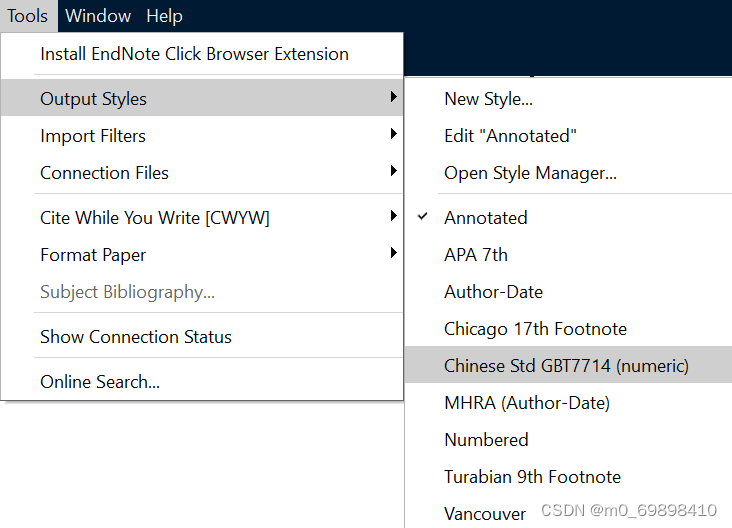Choose New Style... in the submenu
This screenshot has width=732, height=528.
pos(568,99)
